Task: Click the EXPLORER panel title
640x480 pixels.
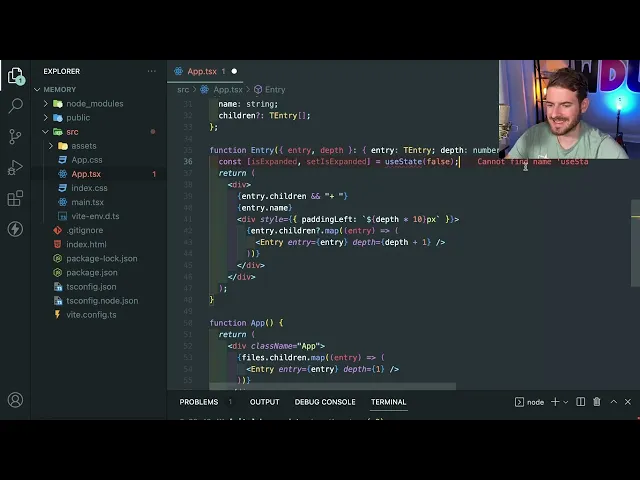Action: click(62, 71)
